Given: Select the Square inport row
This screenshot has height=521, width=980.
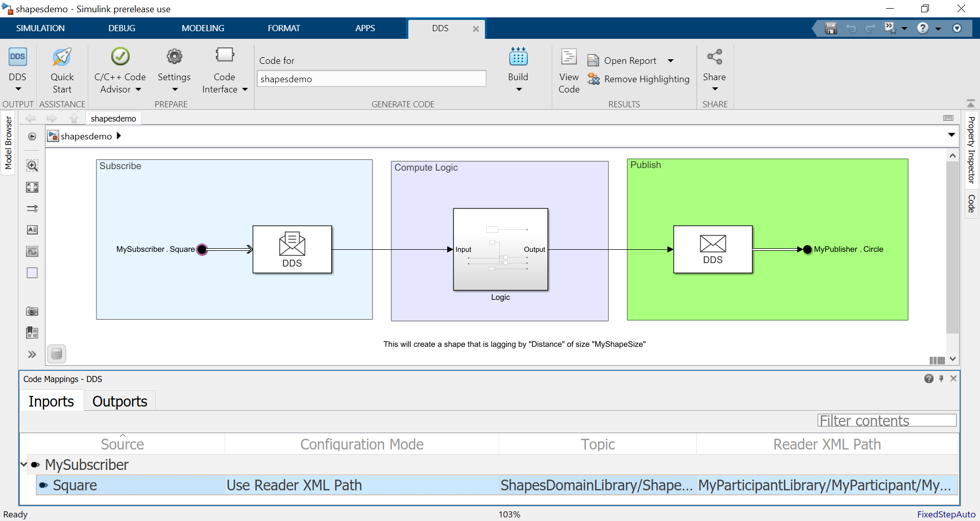Looking at the screenshot, I should tap(497, 485).
